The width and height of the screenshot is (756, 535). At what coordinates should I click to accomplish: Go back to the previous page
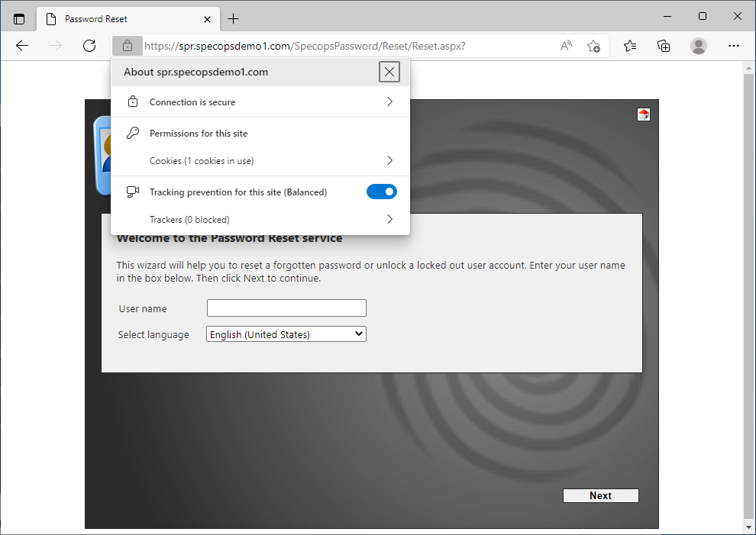22,46
